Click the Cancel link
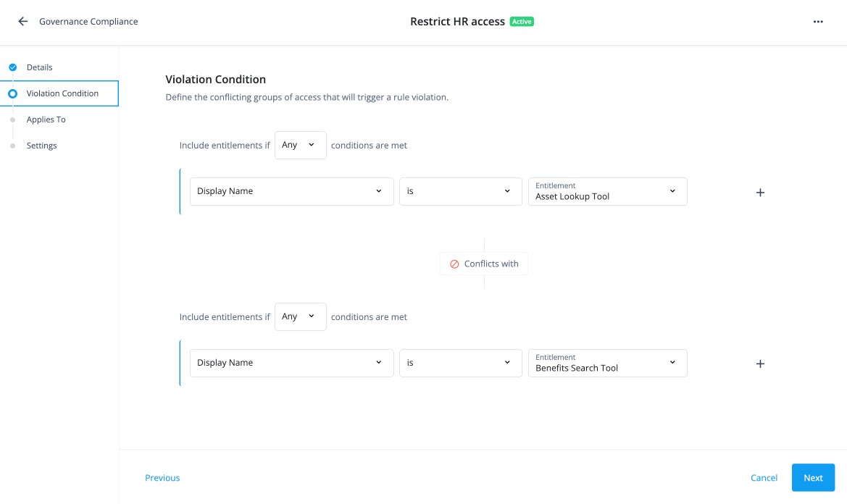 click(764, 478)
